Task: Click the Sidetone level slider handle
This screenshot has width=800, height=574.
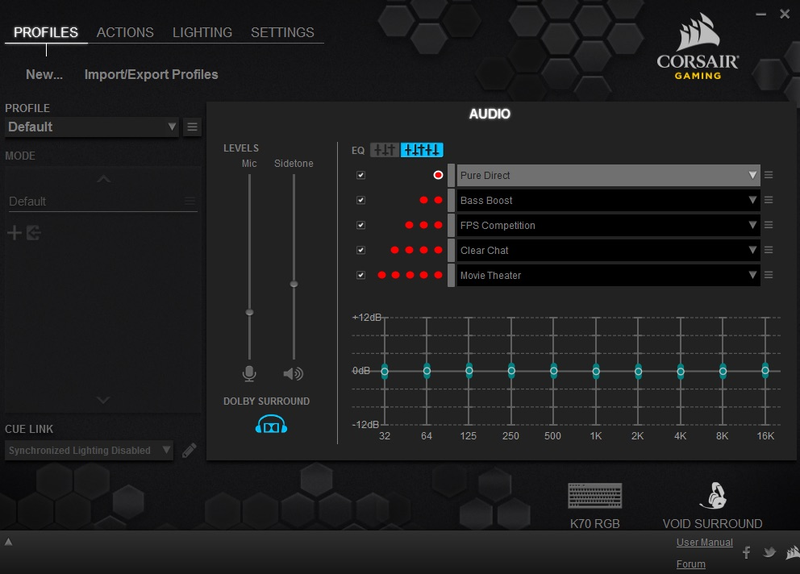Action: coord(294,284)
